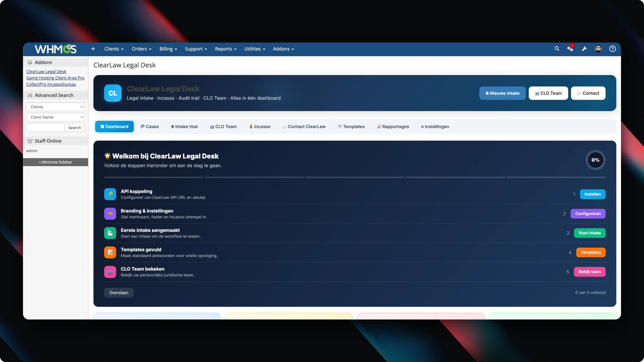Switch to the Cases tab

click(x=150, y=126)
